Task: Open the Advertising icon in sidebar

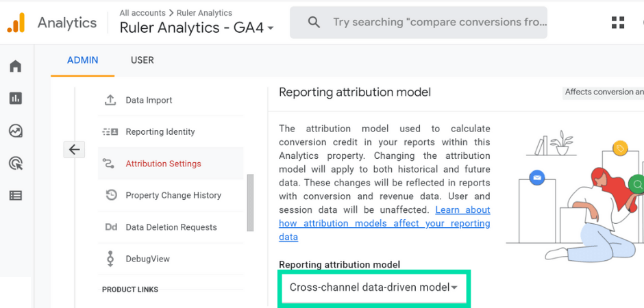Action: click(15, 163)
